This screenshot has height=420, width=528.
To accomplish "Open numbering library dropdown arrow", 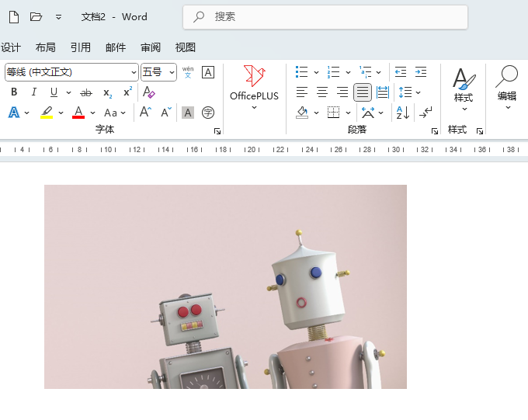I will (348, 72).
